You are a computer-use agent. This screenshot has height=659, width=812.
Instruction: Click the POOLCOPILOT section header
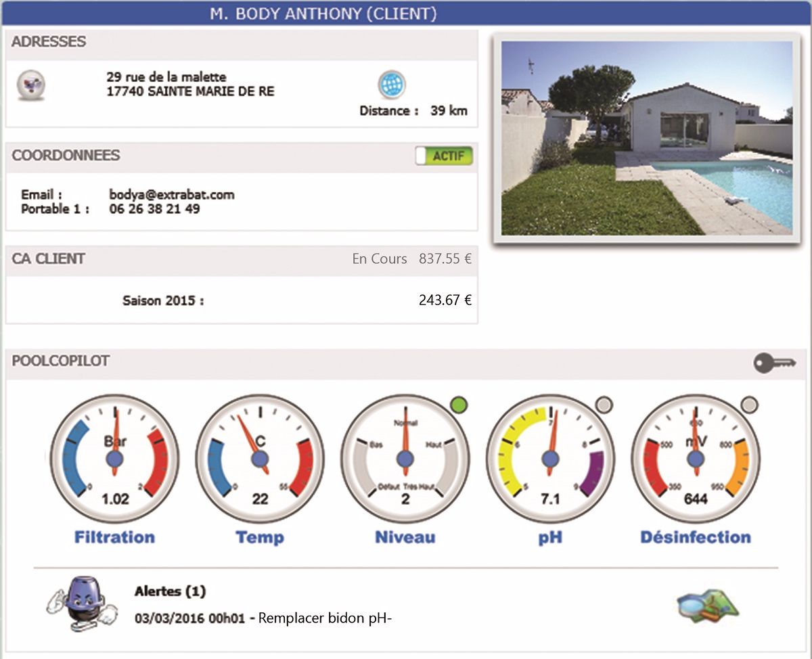[60, 361]
